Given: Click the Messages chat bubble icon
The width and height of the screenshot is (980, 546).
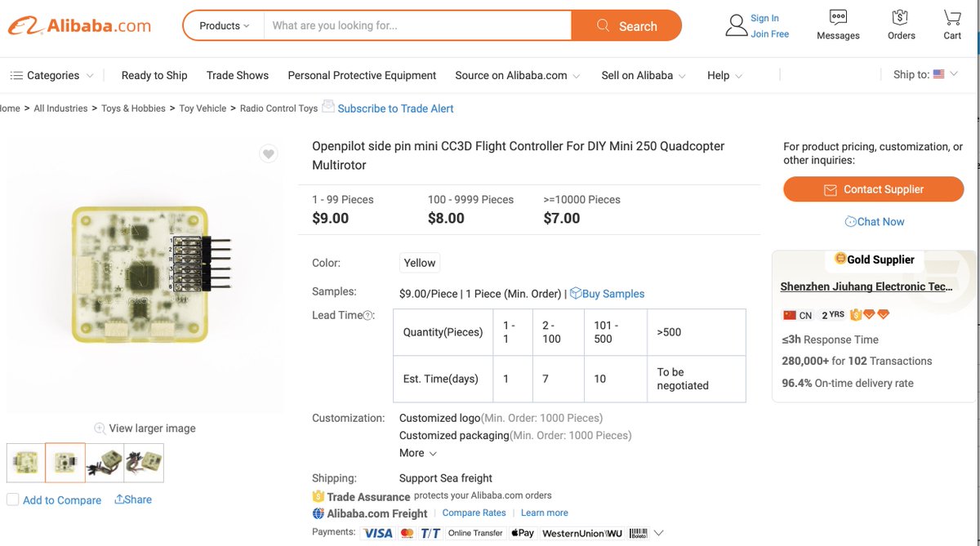Looking at the screenshot, I should [x=838, y=17].
